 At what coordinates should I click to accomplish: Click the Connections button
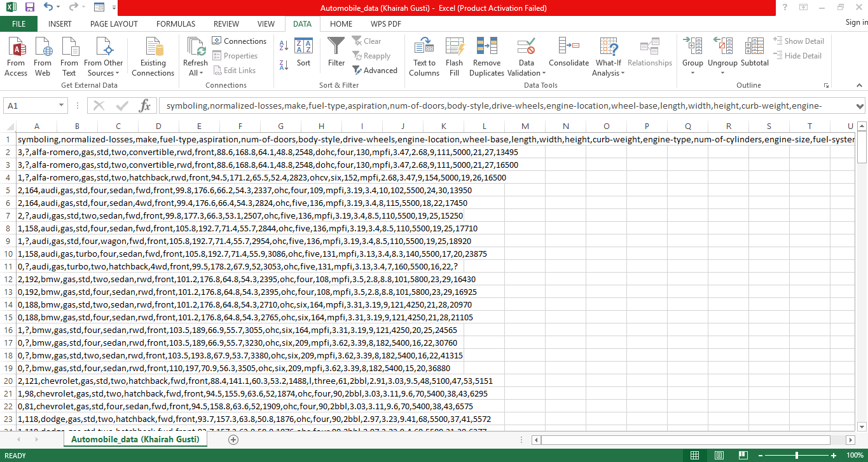click(239, 41)
